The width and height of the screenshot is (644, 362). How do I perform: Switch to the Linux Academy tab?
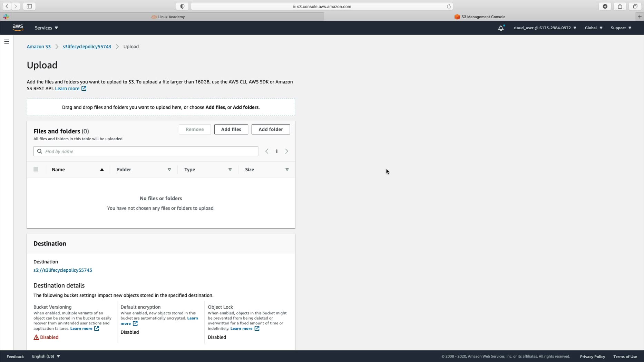click(x=168, y=17)
